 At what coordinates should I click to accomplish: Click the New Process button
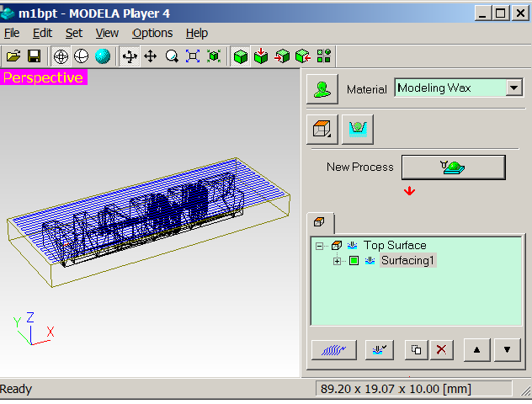tap(453, 167)
